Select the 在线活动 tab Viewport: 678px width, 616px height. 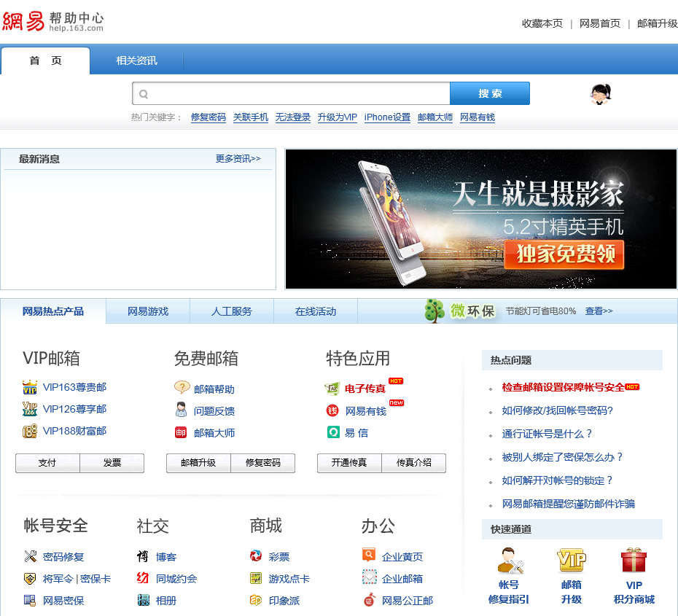point(316,311)
